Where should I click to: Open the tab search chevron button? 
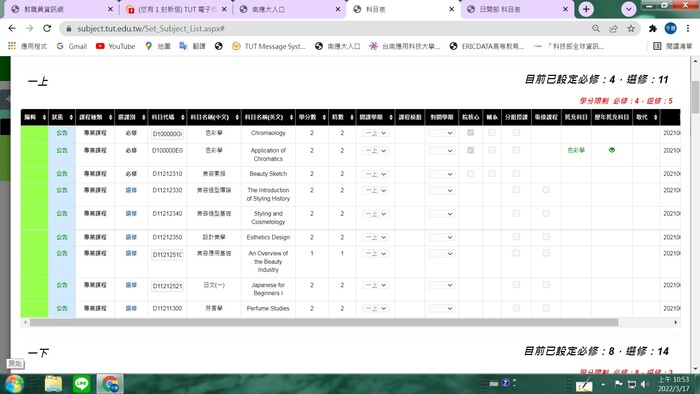(629, 9)
